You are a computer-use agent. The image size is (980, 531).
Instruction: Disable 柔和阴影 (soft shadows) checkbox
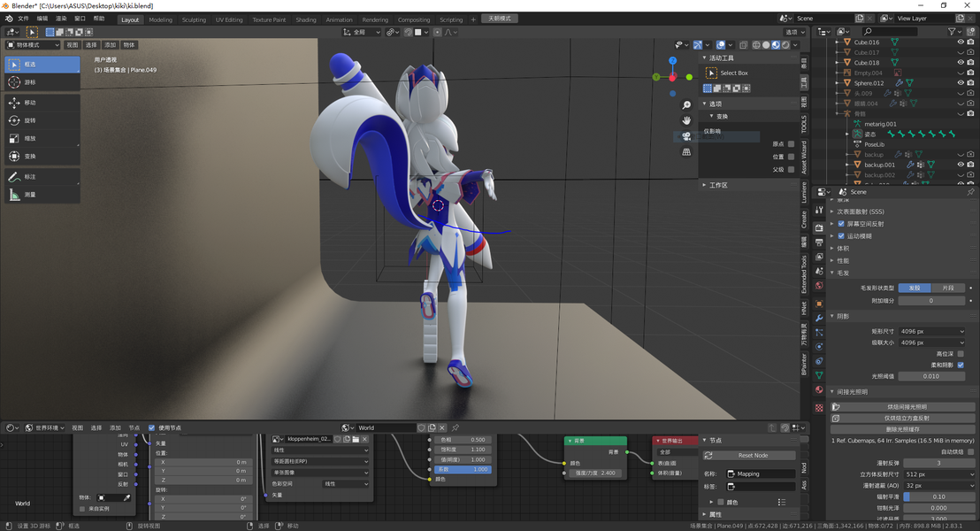pyautogui.click(x=961, y=366)
